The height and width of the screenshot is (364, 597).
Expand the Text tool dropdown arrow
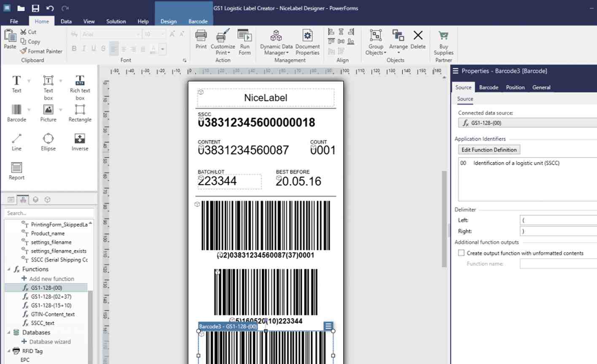(x=29, y=80)
